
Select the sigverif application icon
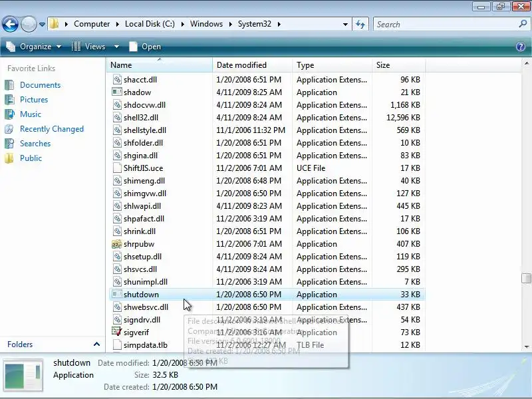pos(117,332)
